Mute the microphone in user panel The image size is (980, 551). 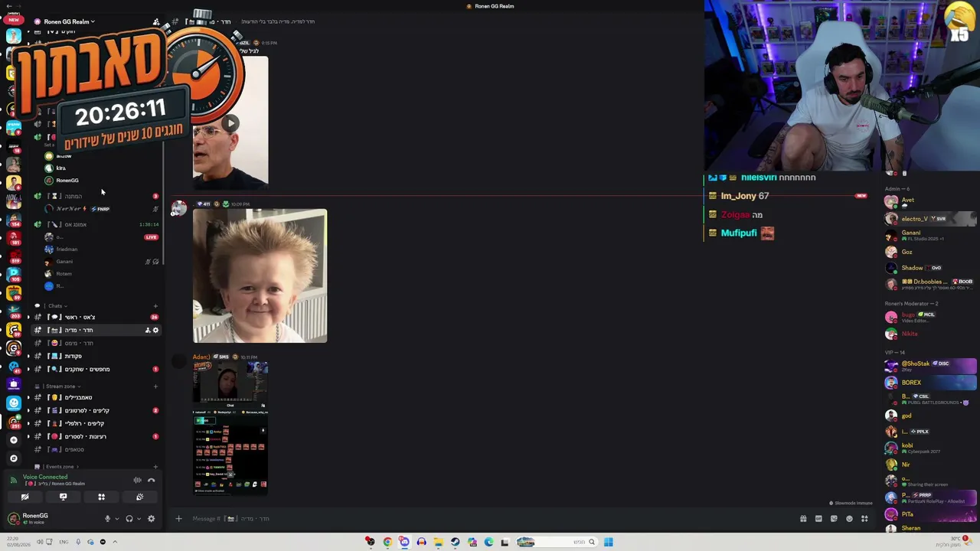tap(107, 519)
